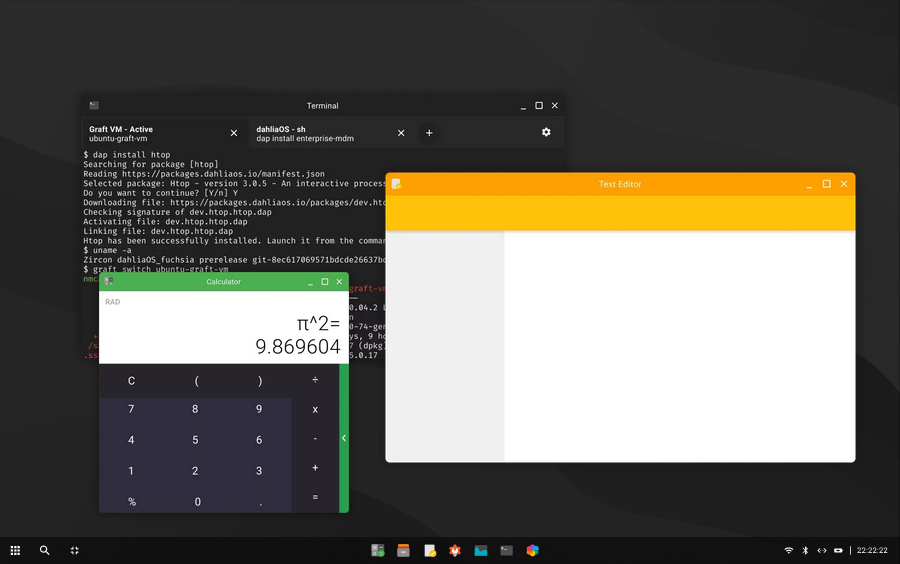Select the Graft VM - Active tab
The image size is (900, 564).
150,133
